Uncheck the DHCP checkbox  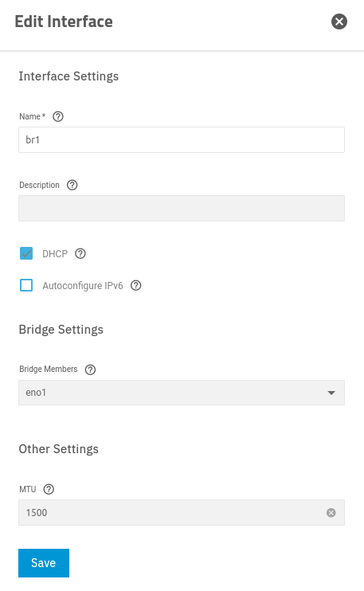26,253
